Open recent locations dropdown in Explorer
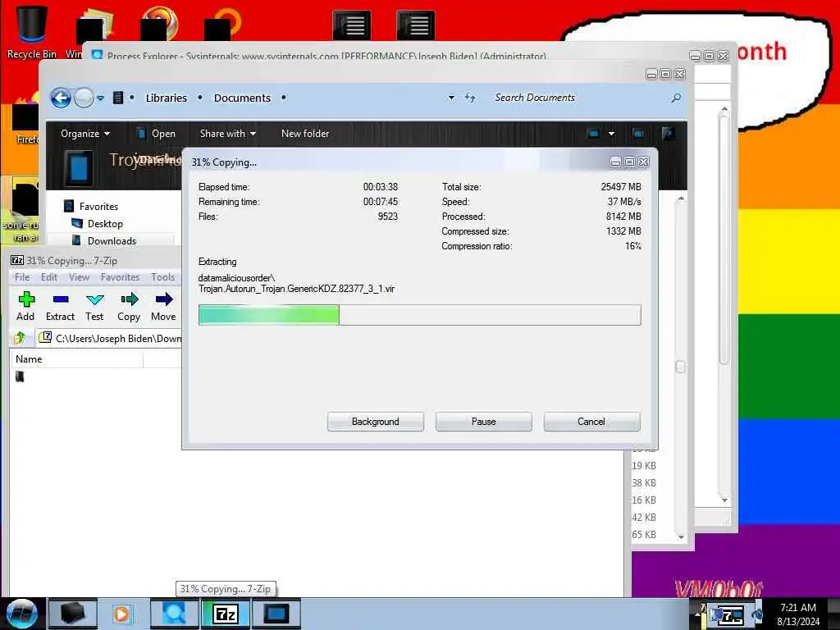The height and width of the screenshot is (630, 840). pos(100,98)
